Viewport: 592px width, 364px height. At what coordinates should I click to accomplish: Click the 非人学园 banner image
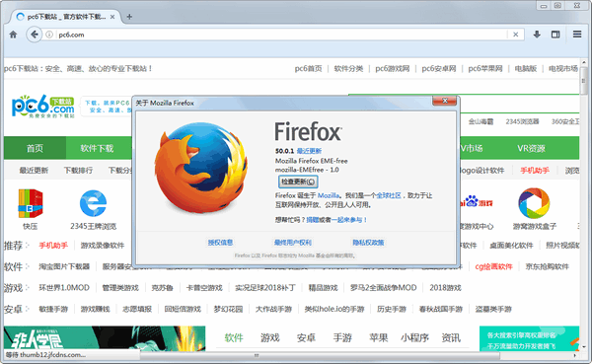click(x=105, y=338)
